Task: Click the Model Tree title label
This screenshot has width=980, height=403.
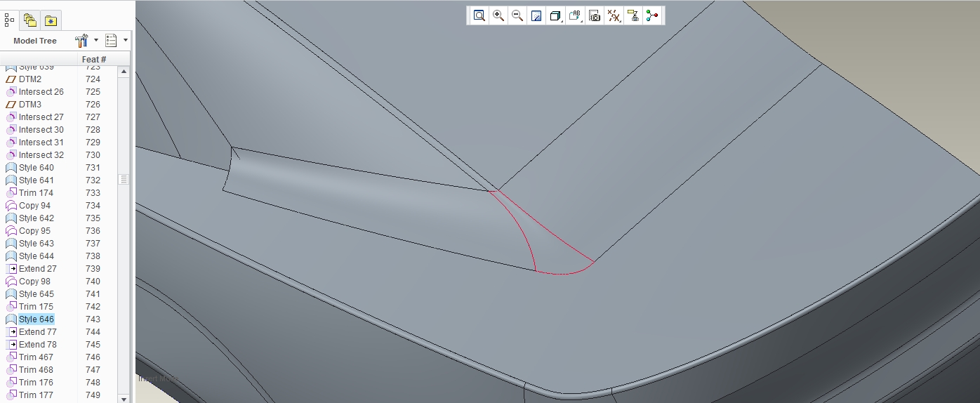Action: 35,41
